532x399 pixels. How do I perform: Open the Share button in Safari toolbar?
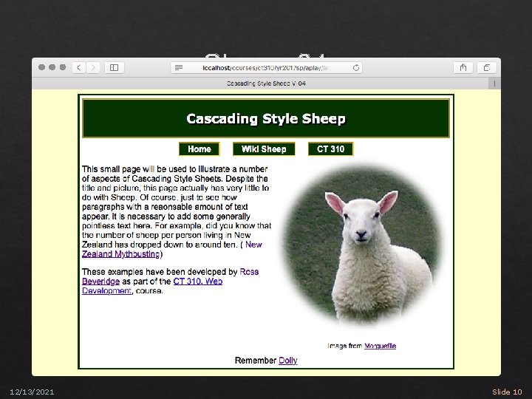463,67
